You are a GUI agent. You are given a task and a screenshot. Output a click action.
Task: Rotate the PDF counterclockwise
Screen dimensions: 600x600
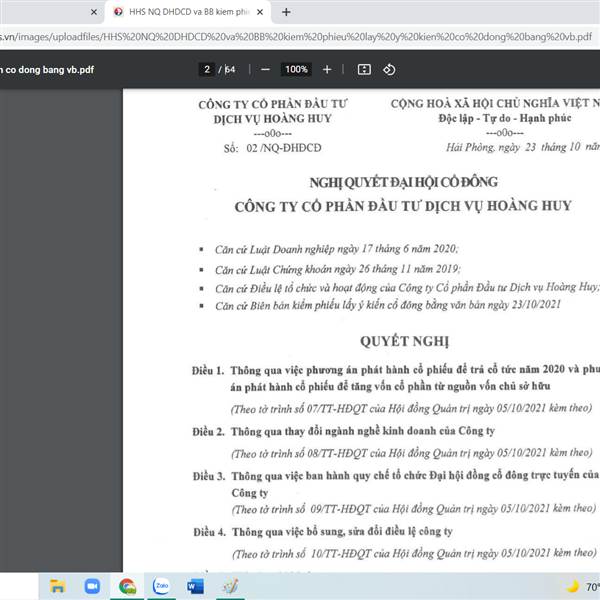(389, 70)
